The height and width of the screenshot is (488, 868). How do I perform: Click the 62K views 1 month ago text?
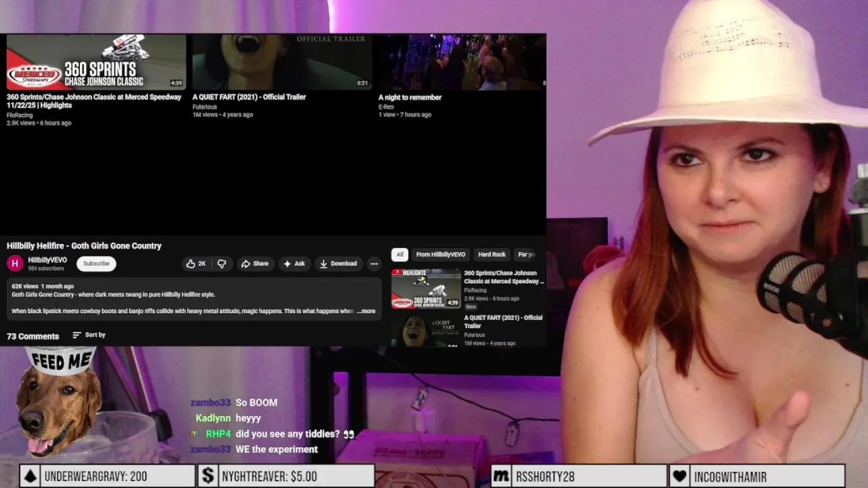43,287
